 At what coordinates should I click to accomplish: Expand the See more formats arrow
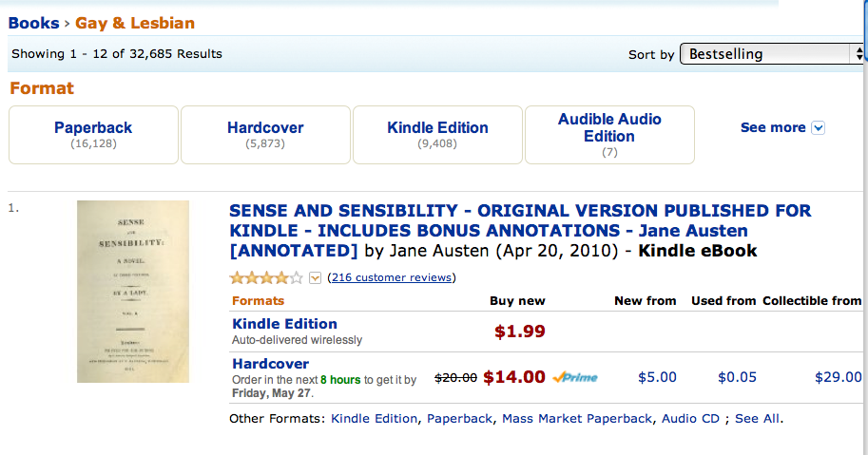819,127
